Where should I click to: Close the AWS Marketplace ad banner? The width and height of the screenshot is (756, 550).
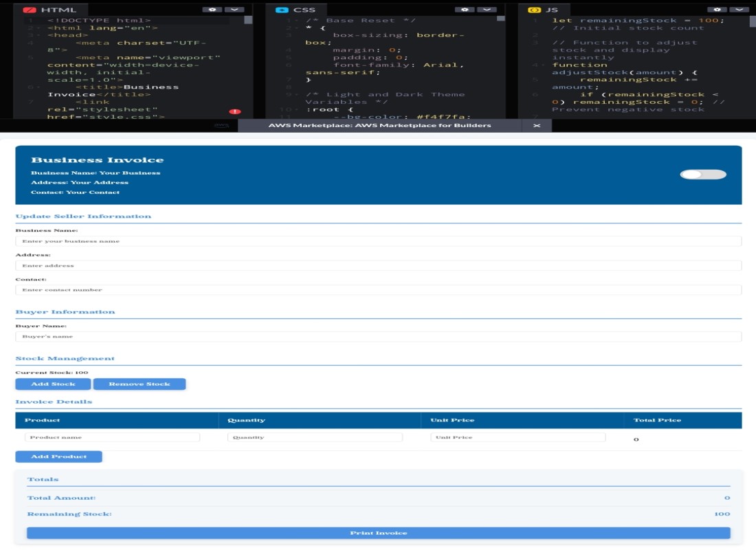[x=537, y=125]
